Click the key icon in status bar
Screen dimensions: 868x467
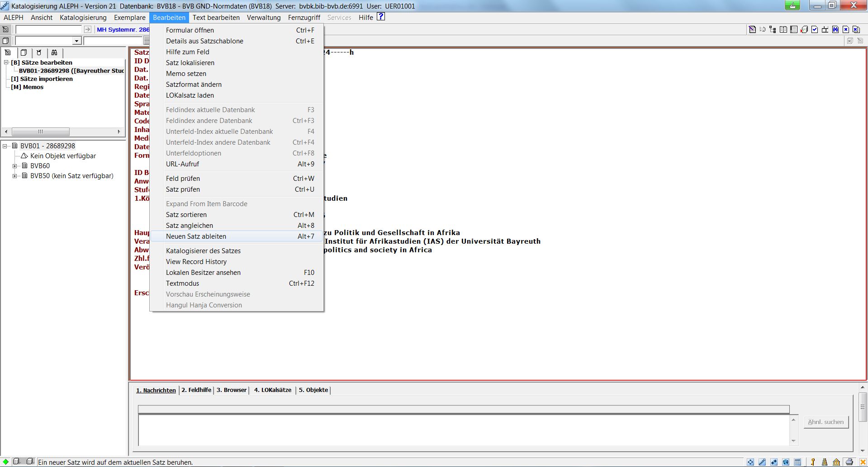813,462
